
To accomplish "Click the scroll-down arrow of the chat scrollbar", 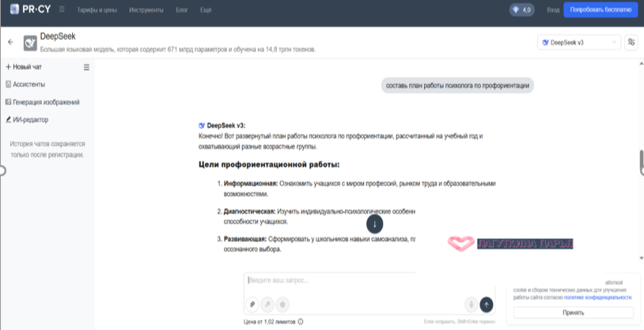I will click(x=642, y=258).
